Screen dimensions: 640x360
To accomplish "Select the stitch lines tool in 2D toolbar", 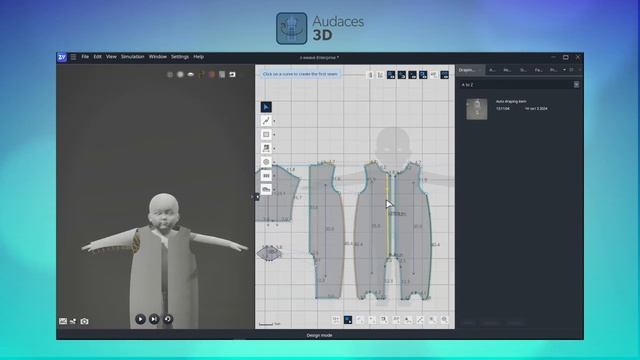I will [x=266, y=176].
